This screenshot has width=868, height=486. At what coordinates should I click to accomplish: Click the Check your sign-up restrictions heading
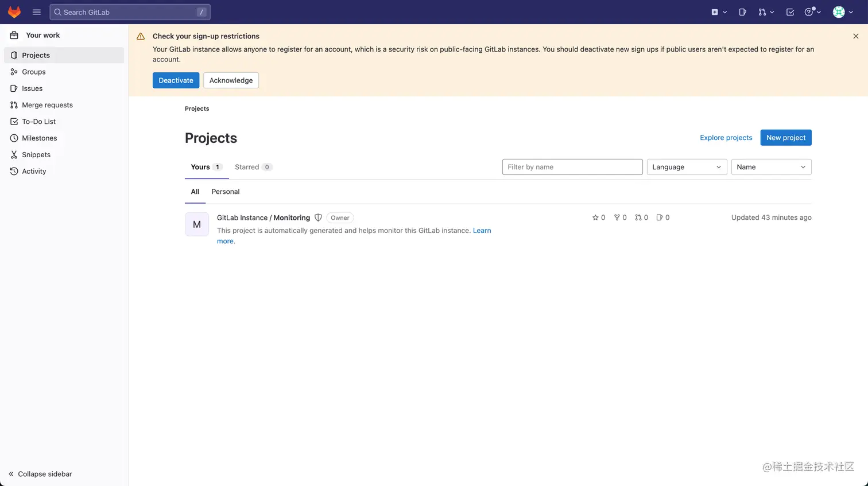coord(206,36)
